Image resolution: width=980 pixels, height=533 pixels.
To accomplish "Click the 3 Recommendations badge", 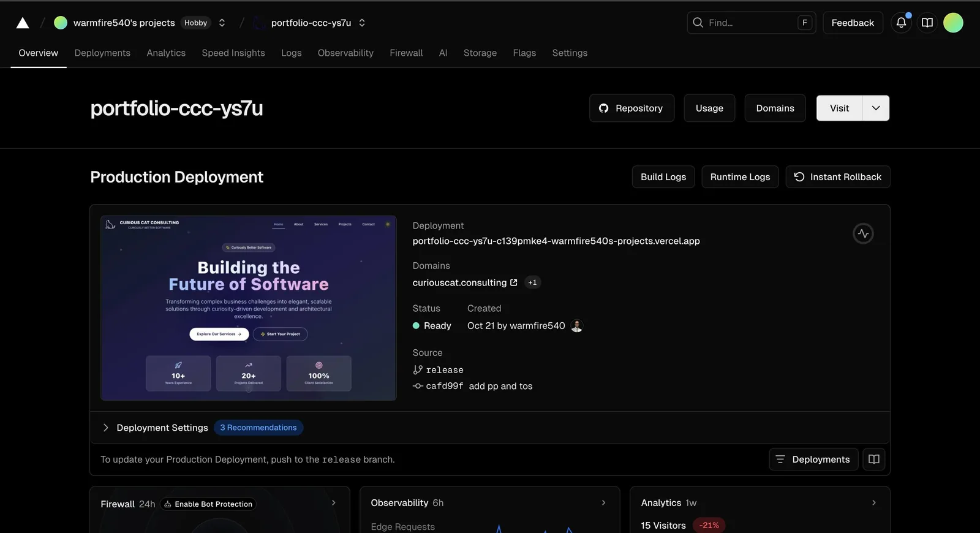I will 258,428.
